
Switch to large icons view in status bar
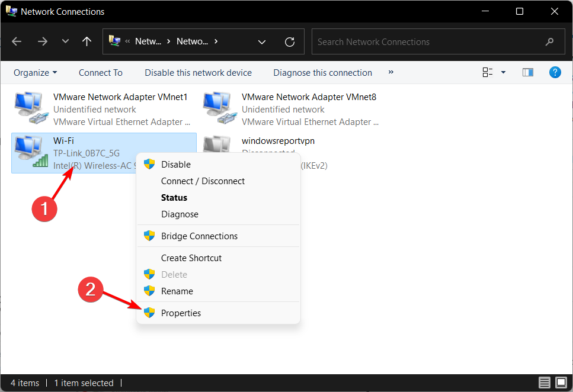tap(561, 383)
